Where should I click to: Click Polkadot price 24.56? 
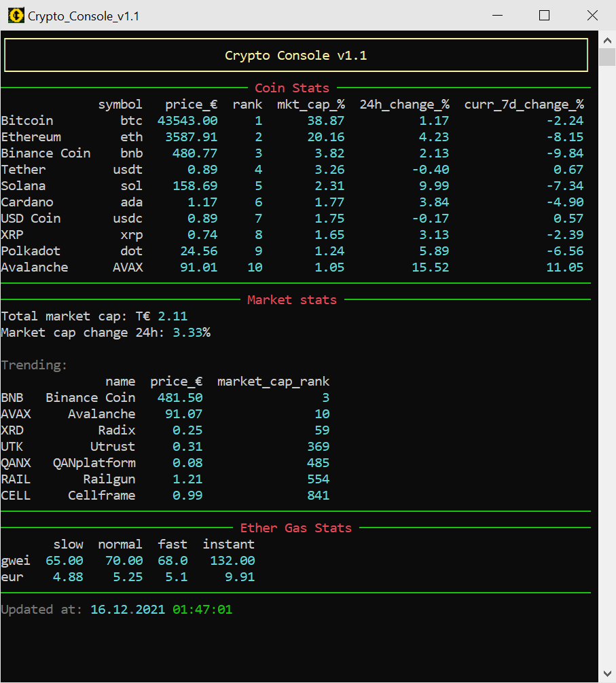198,251
